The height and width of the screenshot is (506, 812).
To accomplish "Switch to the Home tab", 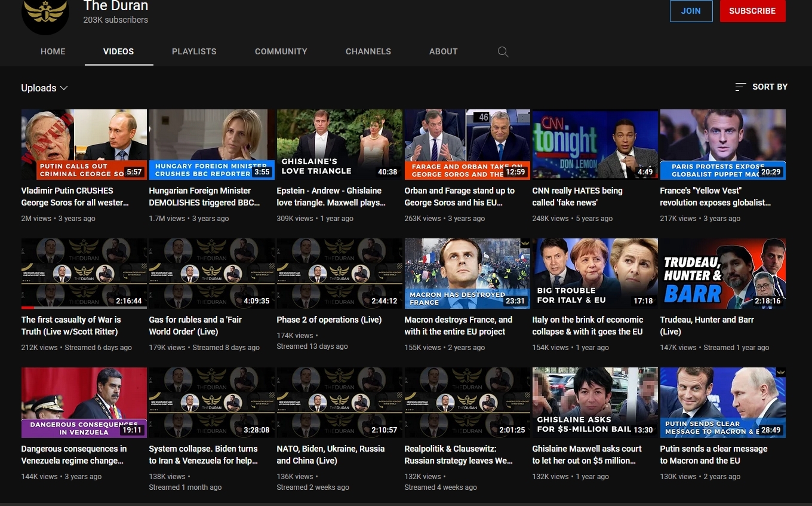I will 53,51.
